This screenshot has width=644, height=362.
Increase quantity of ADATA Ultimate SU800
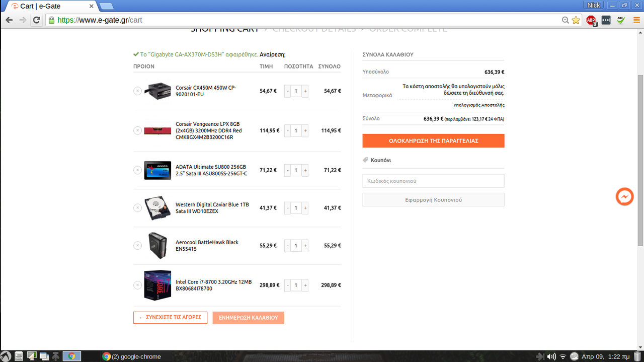305,170
